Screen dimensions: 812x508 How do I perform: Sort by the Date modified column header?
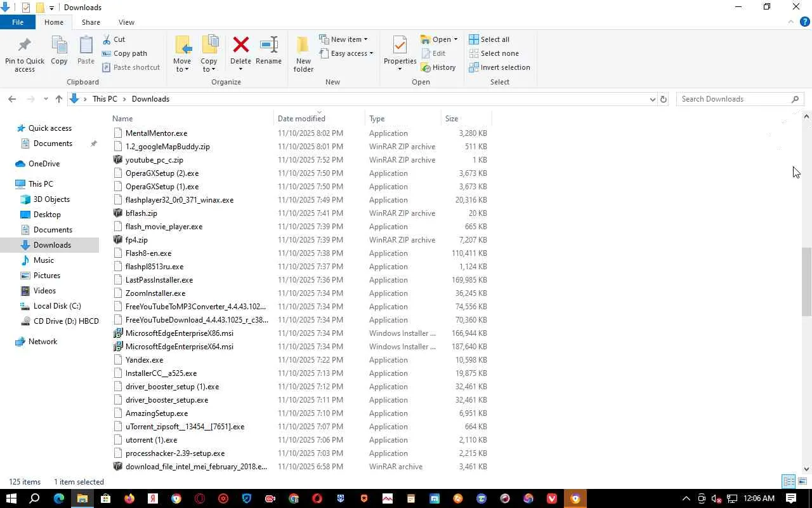pos(320,119)
